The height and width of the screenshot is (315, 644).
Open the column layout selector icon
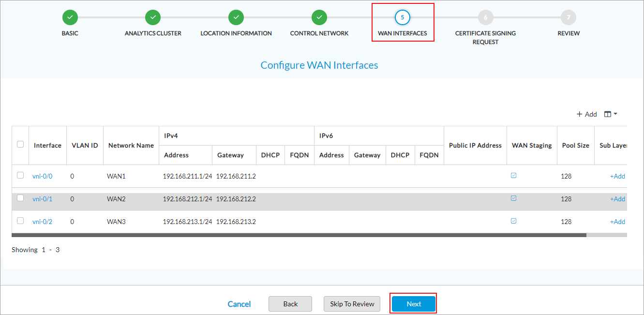pos(606,114)
